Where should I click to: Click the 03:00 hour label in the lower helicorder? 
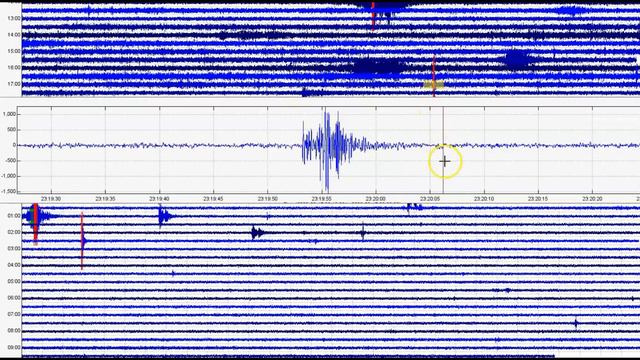(x=14, y=248)
